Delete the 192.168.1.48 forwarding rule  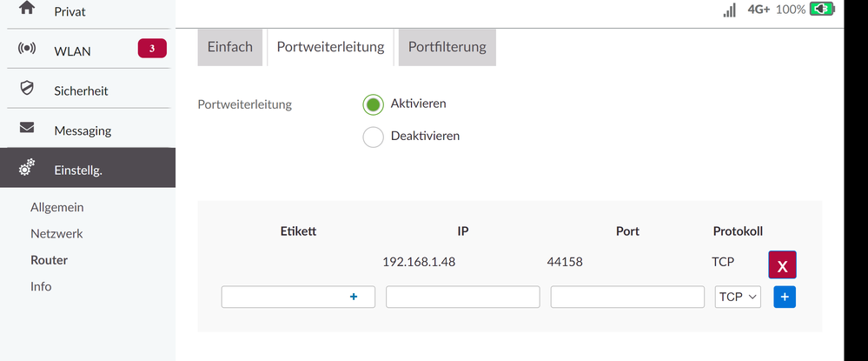tap(782, 265)
